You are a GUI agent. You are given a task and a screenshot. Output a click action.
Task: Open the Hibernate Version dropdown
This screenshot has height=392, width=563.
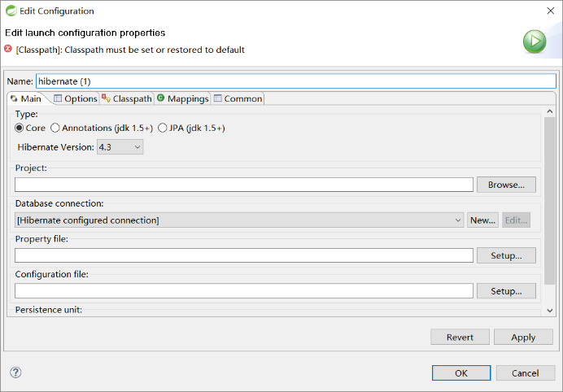[x=120, y=147]
